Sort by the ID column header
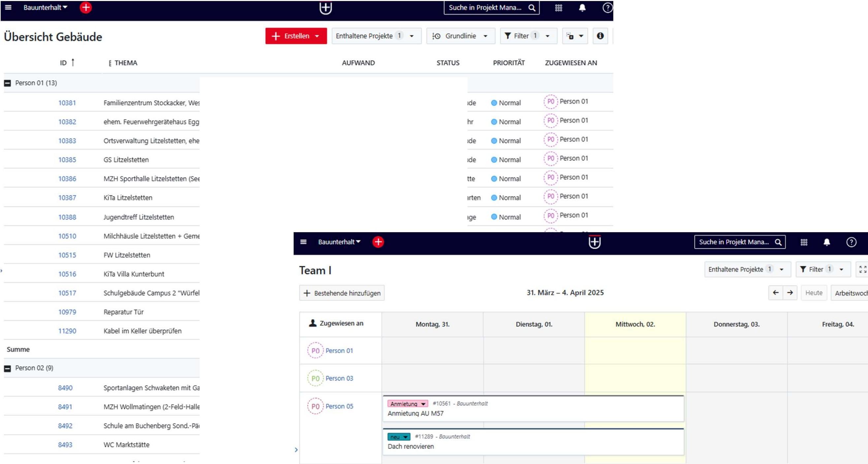 [63, 63]
